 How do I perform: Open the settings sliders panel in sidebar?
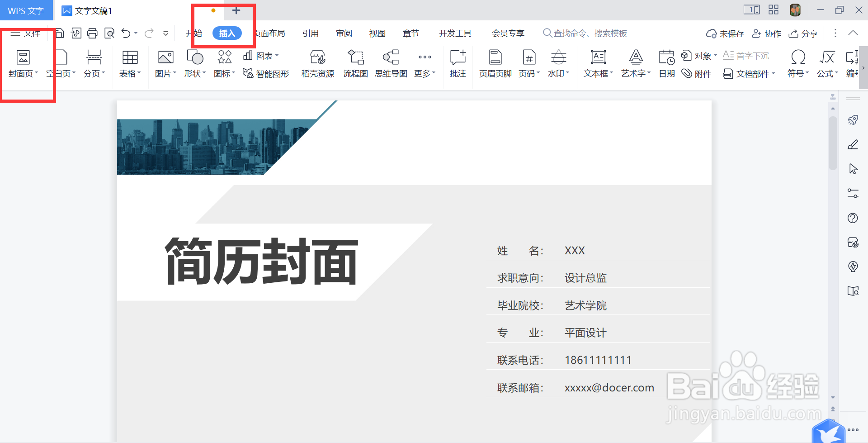coord(853,193)
